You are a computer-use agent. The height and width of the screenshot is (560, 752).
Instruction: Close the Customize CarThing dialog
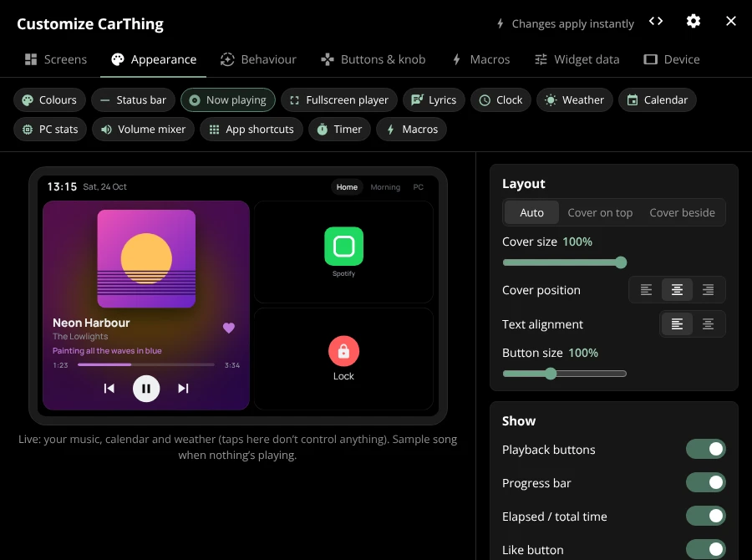[x=730, y=21]
